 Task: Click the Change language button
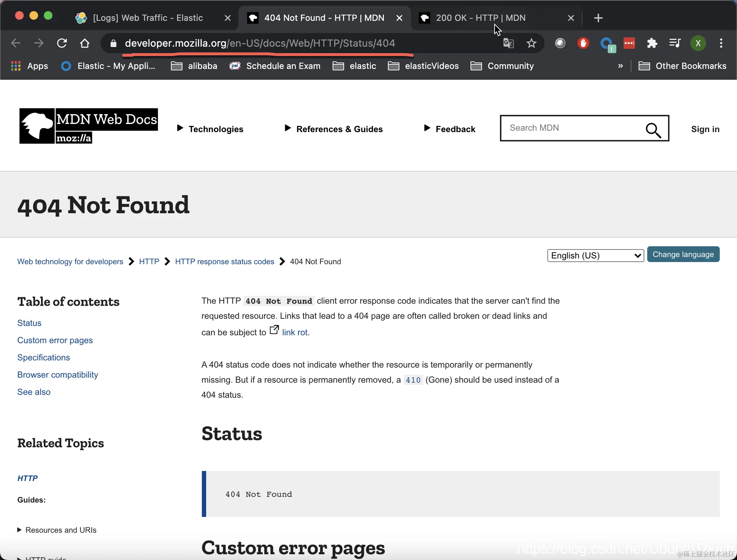(683, 255)
